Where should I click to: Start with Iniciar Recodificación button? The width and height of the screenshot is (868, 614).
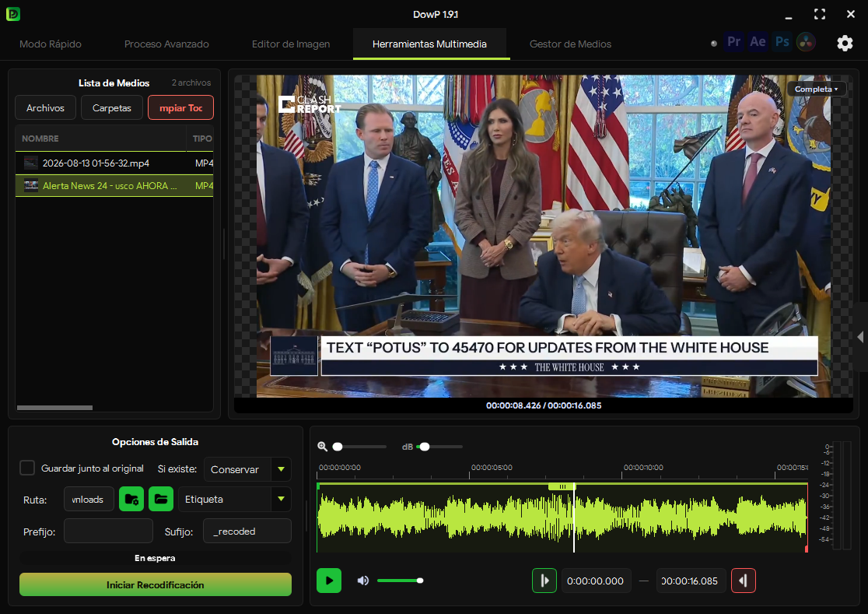click(x=156, y=584)
